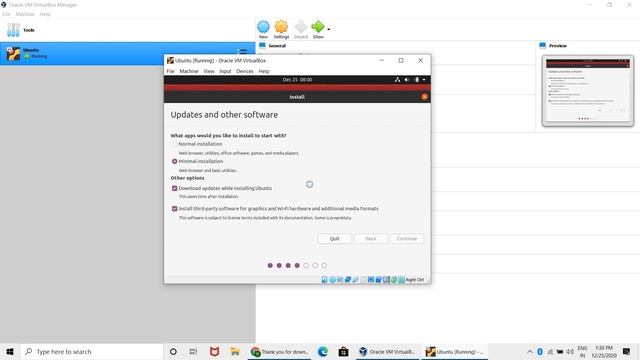640x360 pixels.
Task: Click the green Show arrow icon
Action: [318, 27]
